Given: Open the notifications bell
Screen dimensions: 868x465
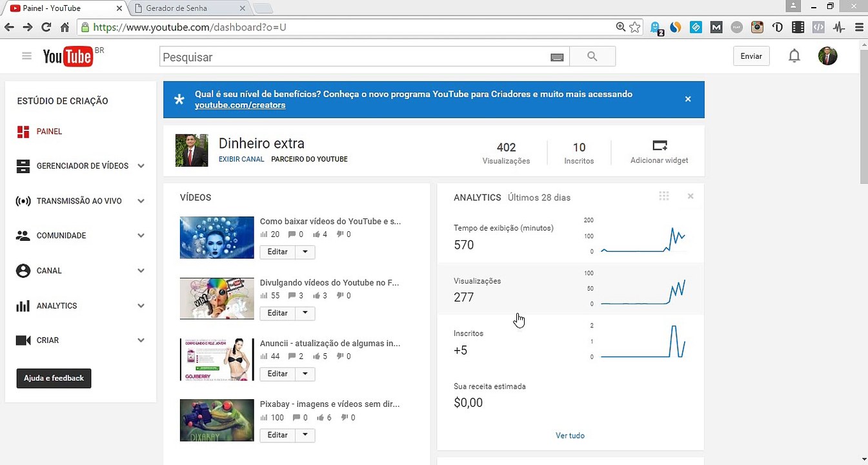Looking at the screenshot, I should [x=794, y=56].
